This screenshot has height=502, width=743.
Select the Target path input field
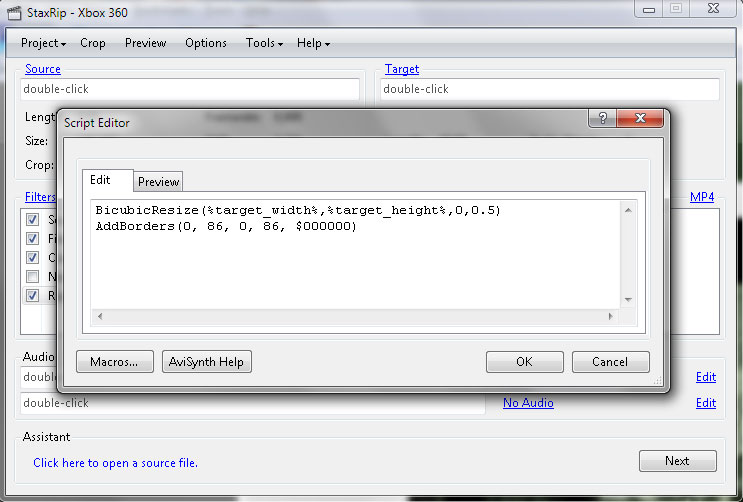550,89
